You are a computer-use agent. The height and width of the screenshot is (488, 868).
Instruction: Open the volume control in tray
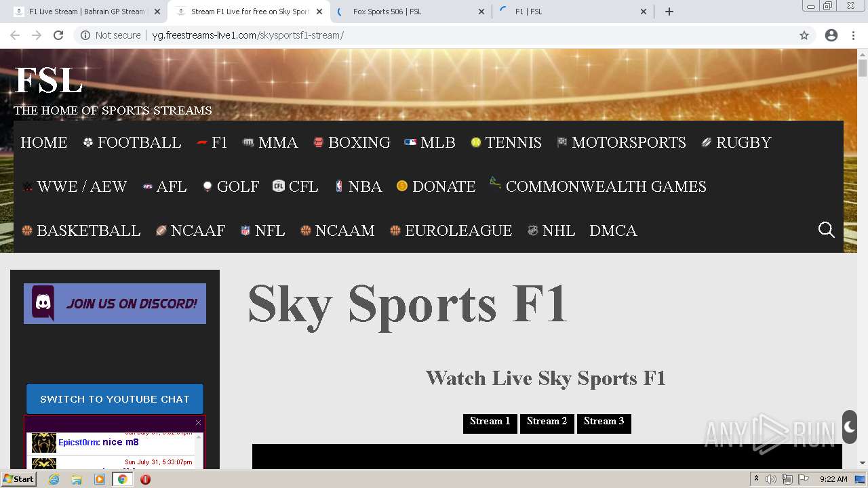tap(771, 479)
